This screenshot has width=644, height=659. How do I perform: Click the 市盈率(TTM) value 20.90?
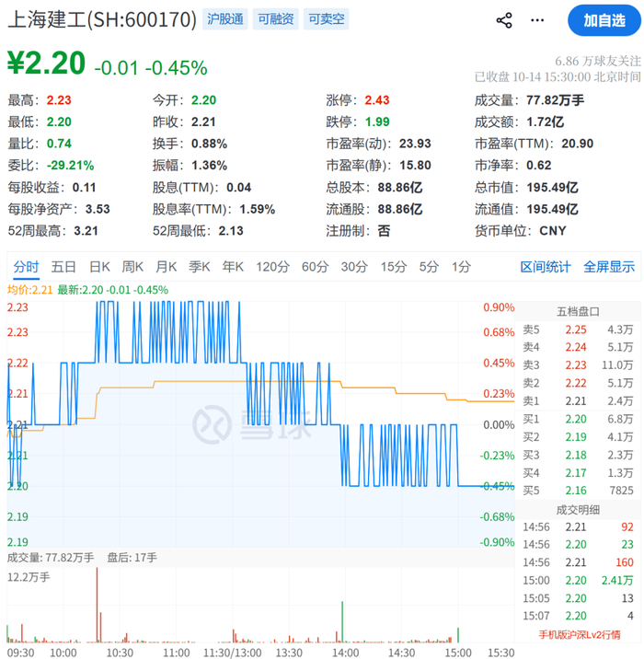577,144
